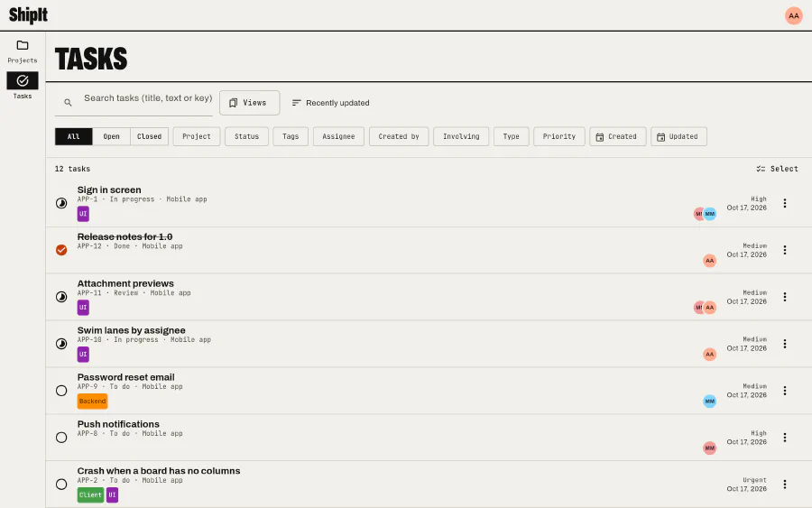Change the Recently updated sort order
Screen dimensions: 812x508
(330, 103)
